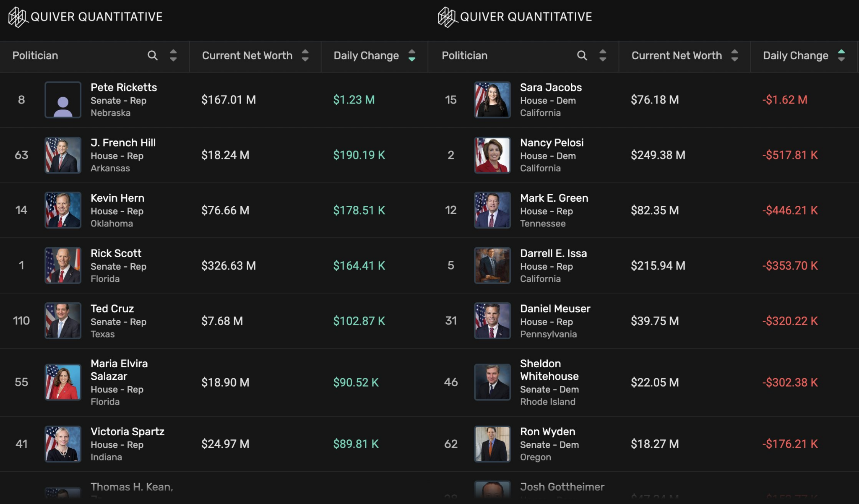Click ascending caret on left Current Net Worth header
This screenshot has height=504, width=859.
(305, 52)
